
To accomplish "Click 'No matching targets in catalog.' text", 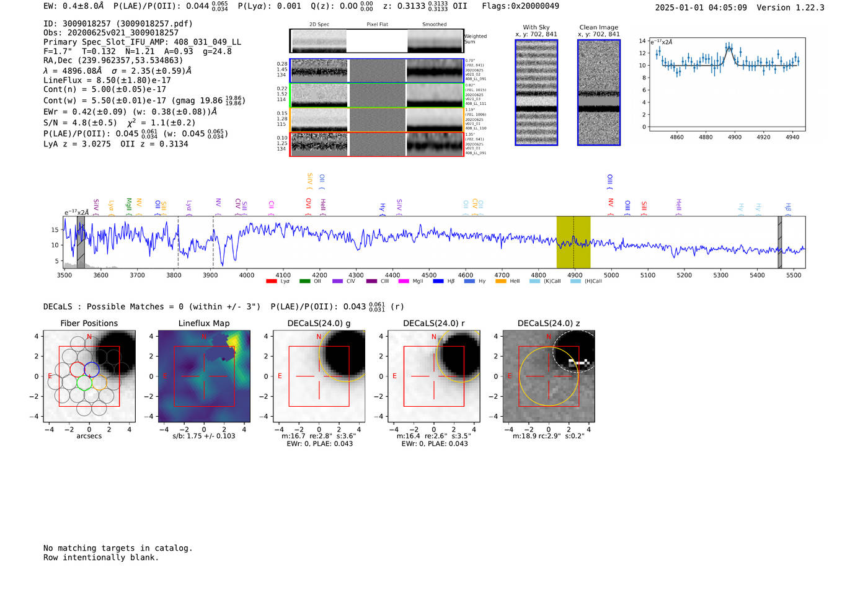I will [x=118, y=548].
